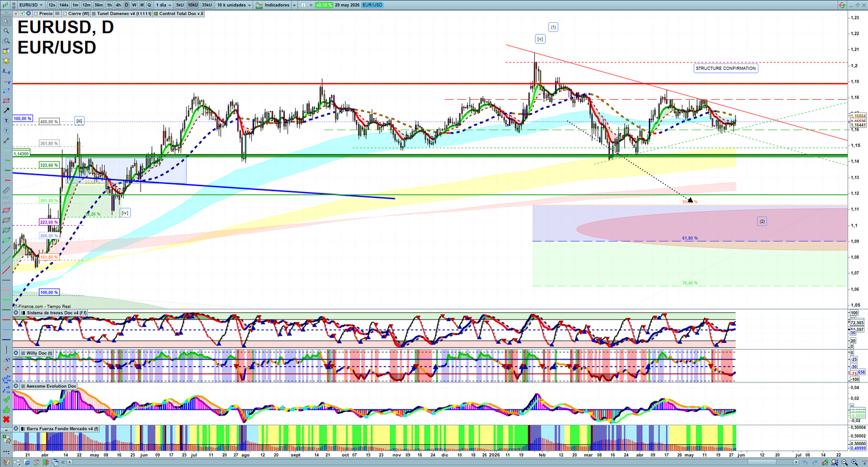
Task: Toggle the Precio checkbox
Action: click(36, 14)
